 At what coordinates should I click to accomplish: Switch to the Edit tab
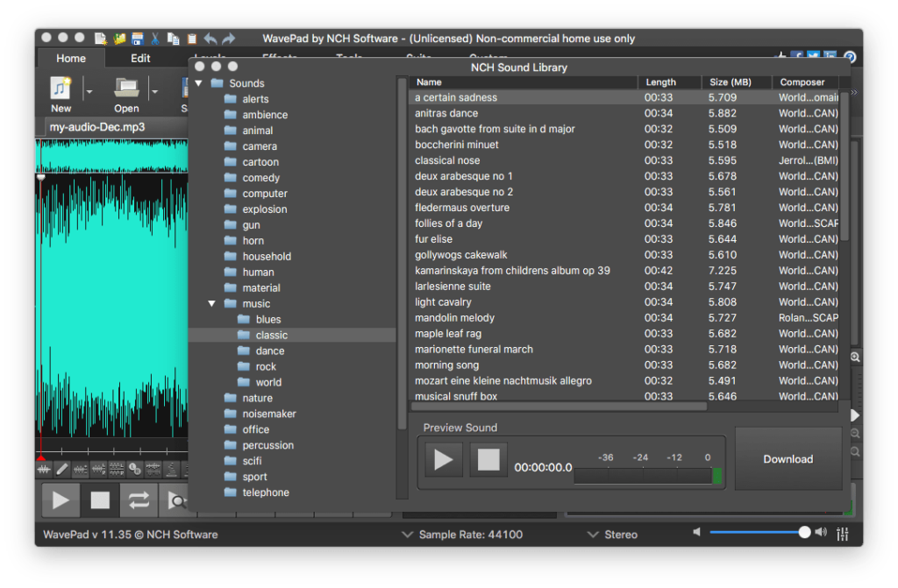140,59
